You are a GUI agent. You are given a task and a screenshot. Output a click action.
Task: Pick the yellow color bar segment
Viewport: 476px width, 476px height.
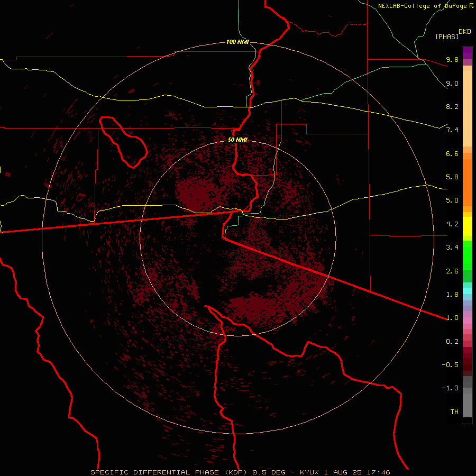467,226
